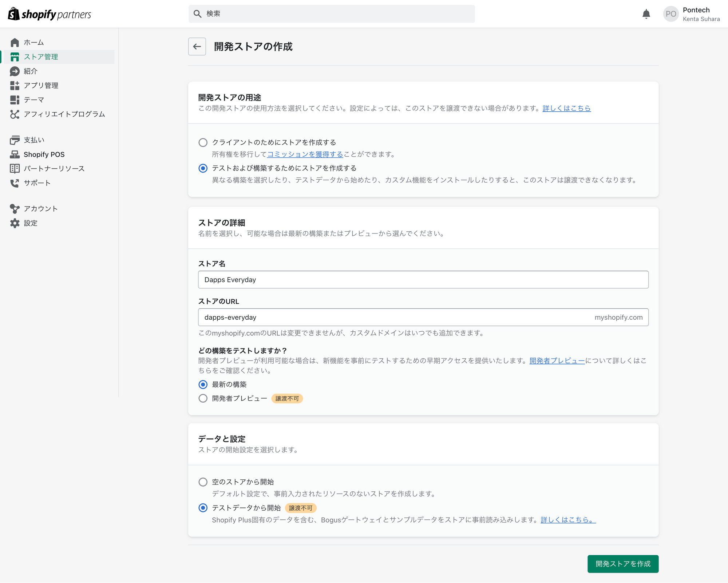Open テーマ menu item

[x=34, y=100]
